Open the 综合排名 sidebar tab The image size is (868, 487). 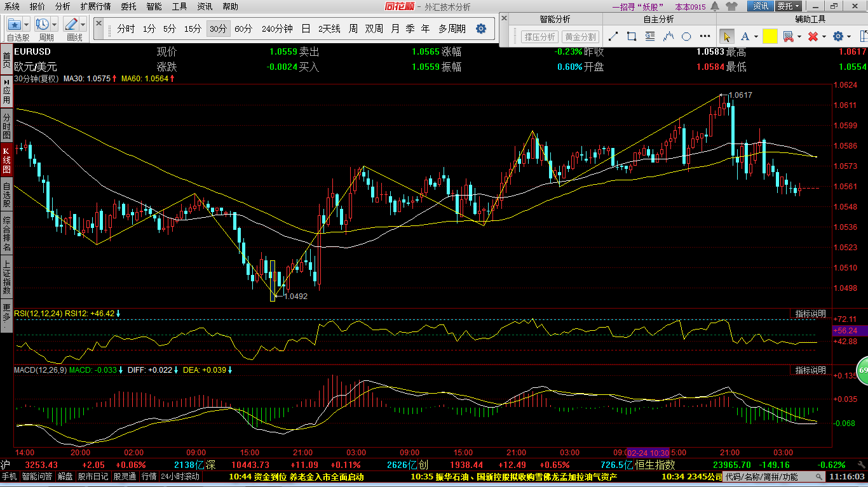point(6,233)
